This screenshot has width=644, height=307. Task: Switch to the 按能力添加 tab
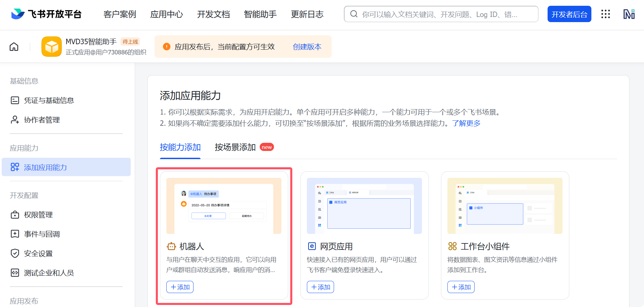[x=180, y=147]
